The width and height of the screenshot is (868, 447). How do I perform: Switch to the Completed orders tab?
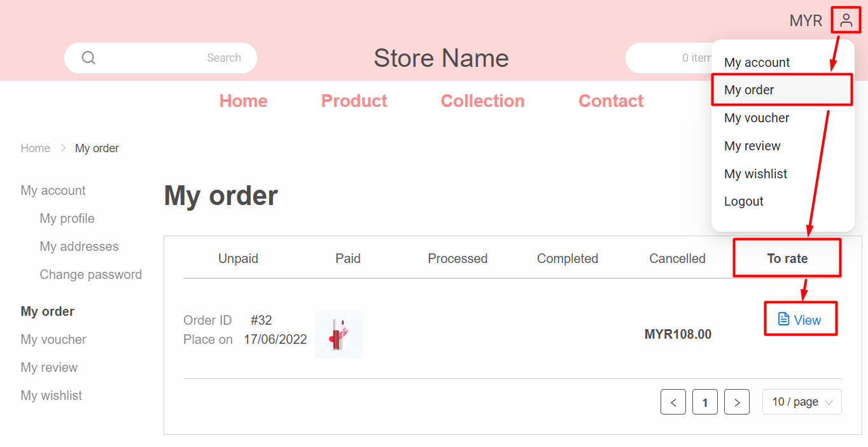(x=567, y=259)
